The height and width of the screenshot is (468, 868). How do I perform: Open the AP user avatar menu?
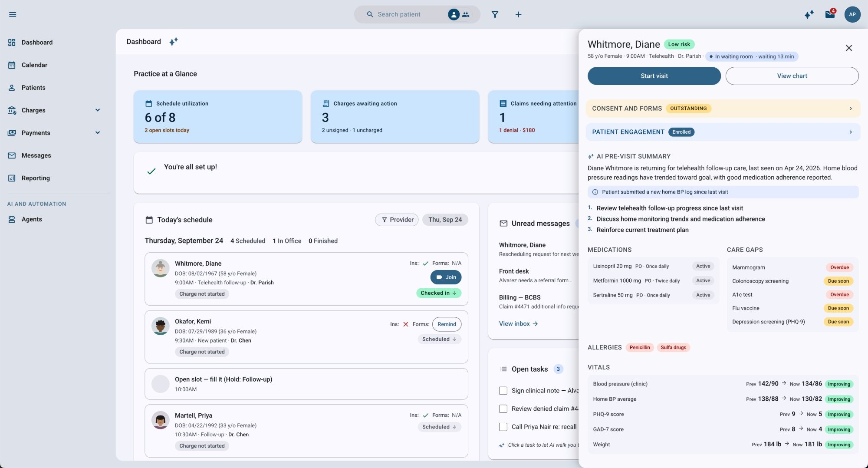pos(852,14)
